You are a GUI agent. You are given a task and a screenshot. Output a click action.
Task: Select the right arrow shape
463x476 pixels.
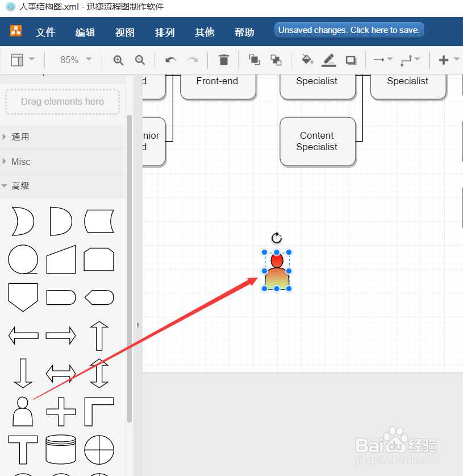click(x=61, y=336)
